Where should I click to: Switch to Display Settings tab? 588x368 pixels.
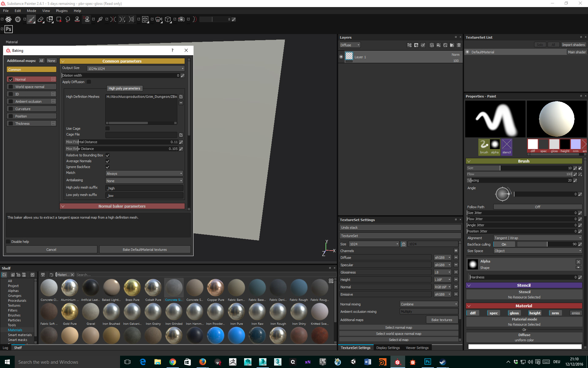point(388,348)
